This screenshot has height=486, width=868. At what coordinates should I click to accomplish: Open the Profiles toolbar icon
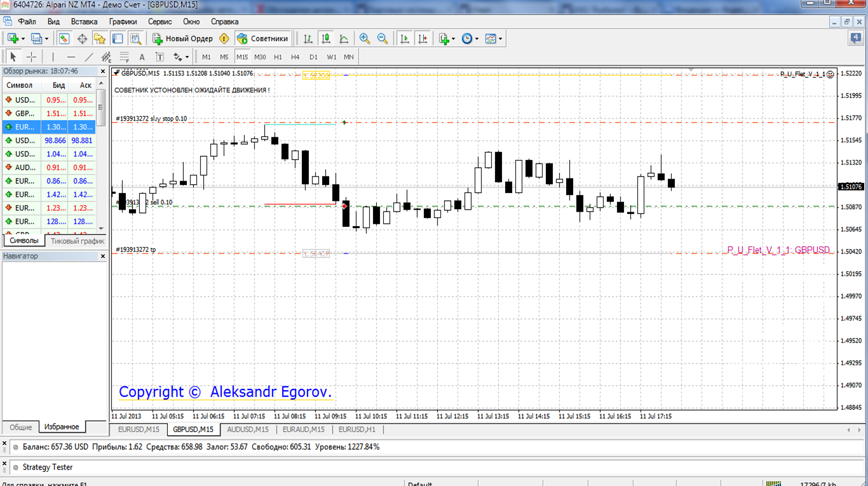36,39
